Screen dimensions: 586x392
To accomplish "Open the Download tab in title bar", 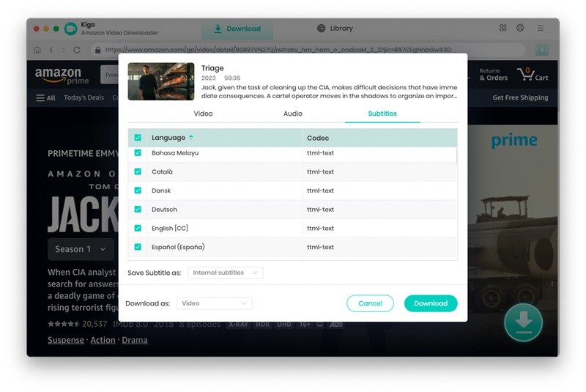I will (x=237, y=29).
